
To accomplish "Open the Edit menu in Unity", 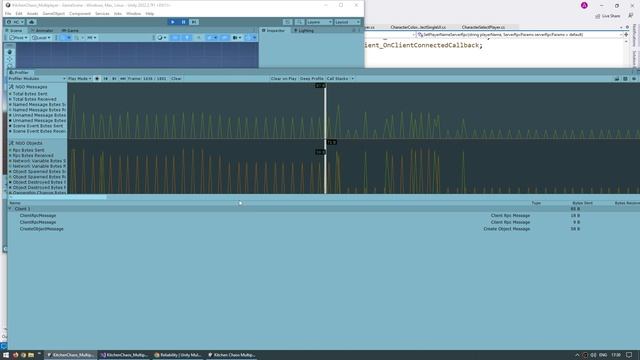I will click(19, 13).
